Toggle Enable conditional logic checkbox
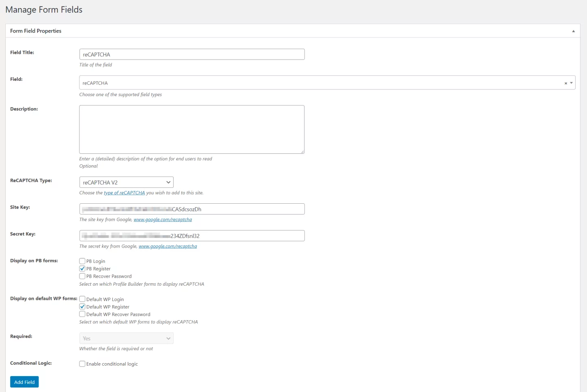 82,364
